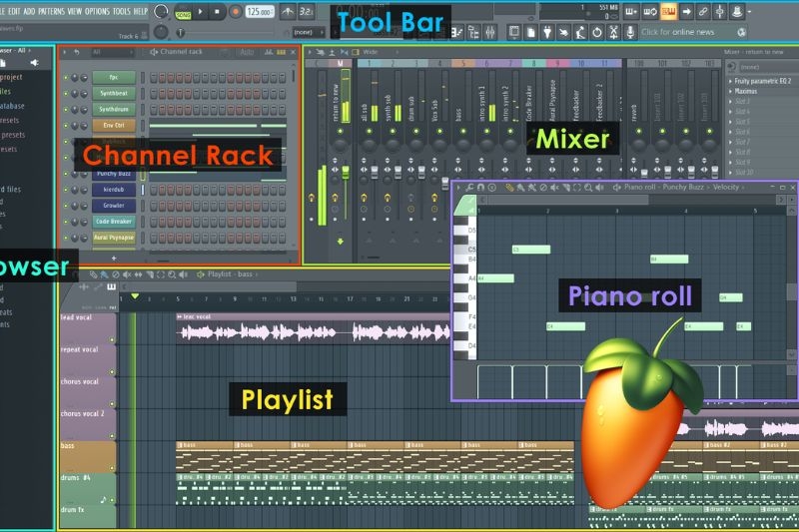Toggle the highlighted orange step-editing icon
The width and height of the screenshot is (799, 532).
coord(668,11)
